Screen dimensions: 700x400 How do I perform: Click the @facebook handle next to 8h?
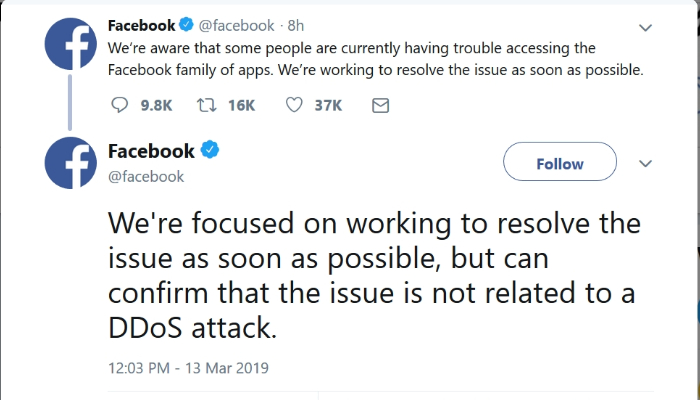(x=236, y=25)
